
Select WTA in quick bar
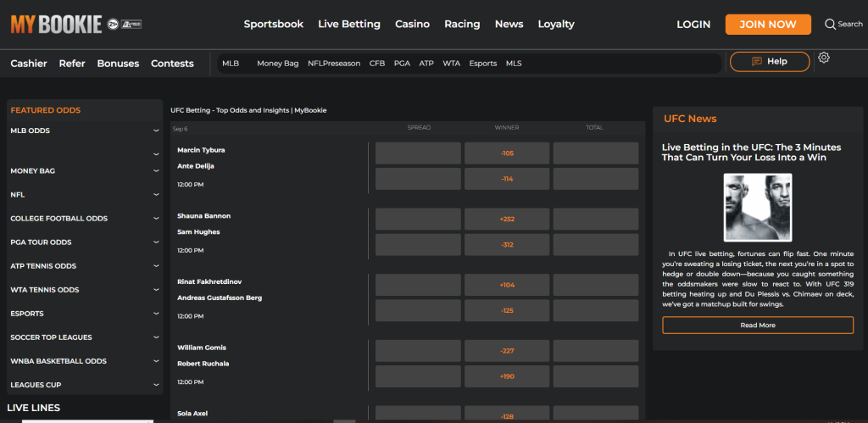[451, 64]
